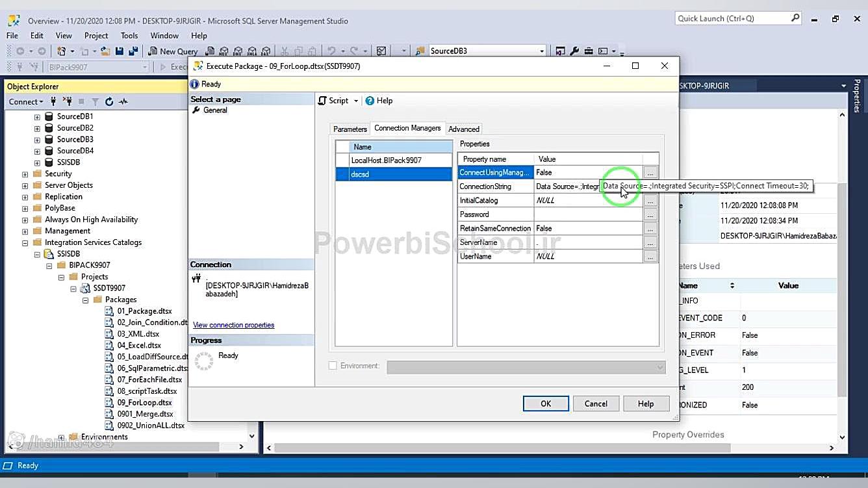Click ellipsis button for InitialCatalog row

[x=650, y=201]
